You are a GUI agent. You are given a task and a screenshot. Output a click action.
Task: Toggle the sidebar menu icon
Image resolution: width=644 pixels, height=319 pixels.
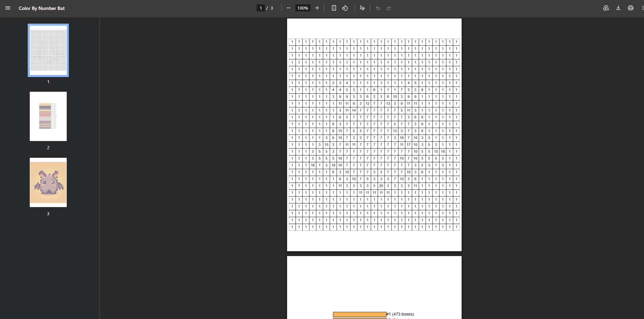coord(8,8)
